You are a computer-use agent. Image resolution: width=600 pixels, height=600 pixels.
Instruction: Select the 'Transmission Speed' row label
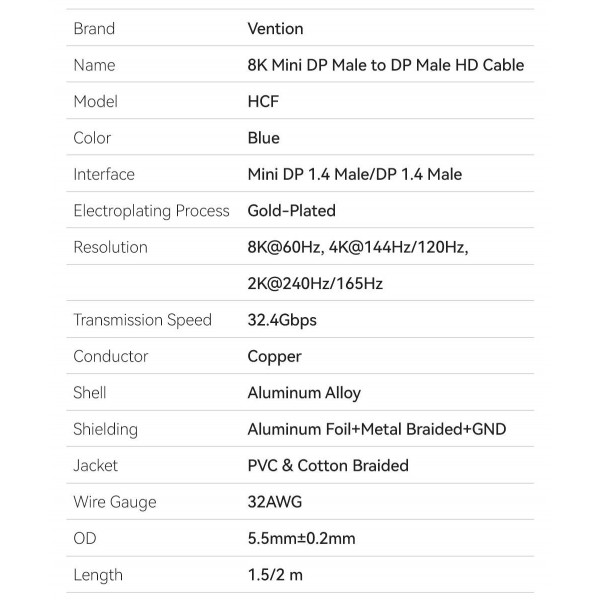(x=142, y=320)
